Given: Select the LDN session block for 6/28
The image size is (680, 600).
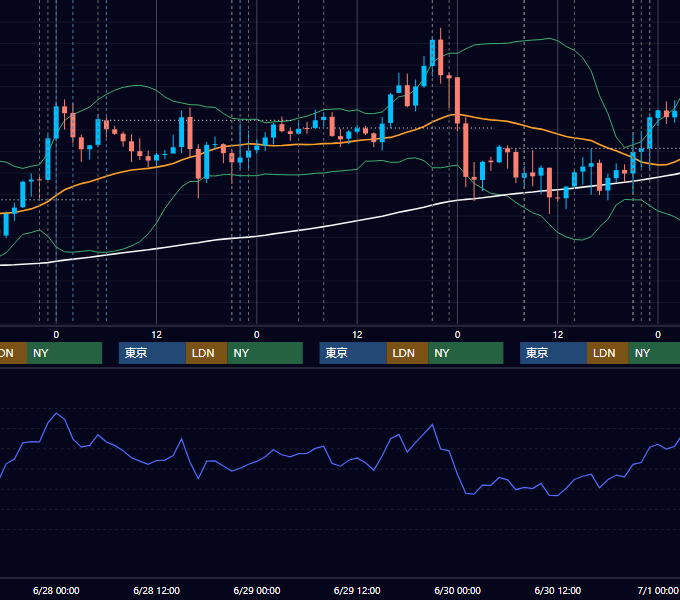Looking at the screenshot, I should (206, 353).
